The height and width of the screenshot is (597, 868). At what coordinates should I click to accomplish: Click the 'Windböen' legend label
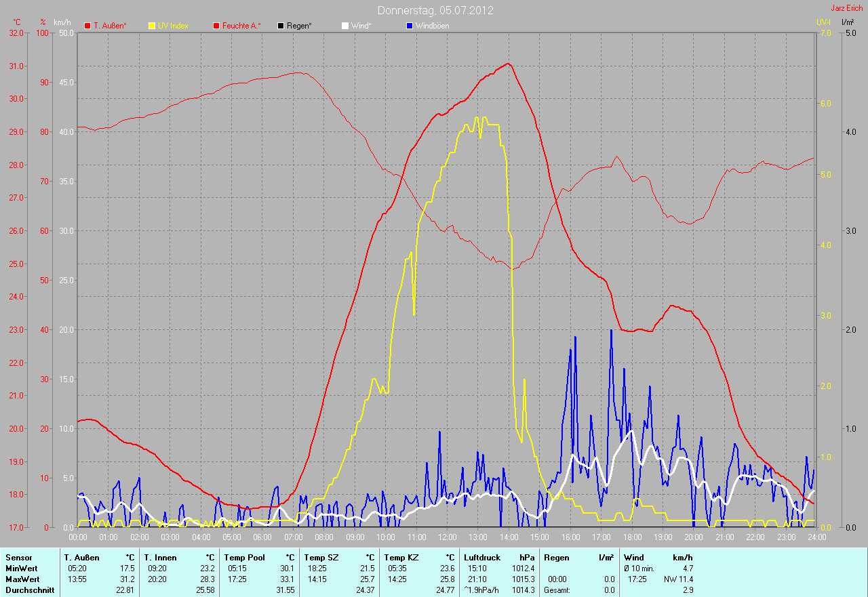pos(432,26)
